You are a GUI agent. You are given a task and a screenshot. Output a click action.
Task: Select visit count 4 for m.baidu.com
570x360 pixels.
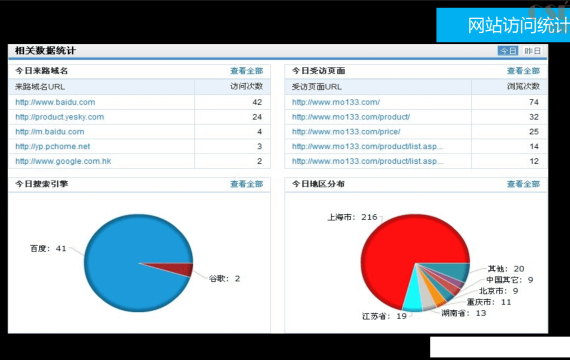[x=260, y=132]
